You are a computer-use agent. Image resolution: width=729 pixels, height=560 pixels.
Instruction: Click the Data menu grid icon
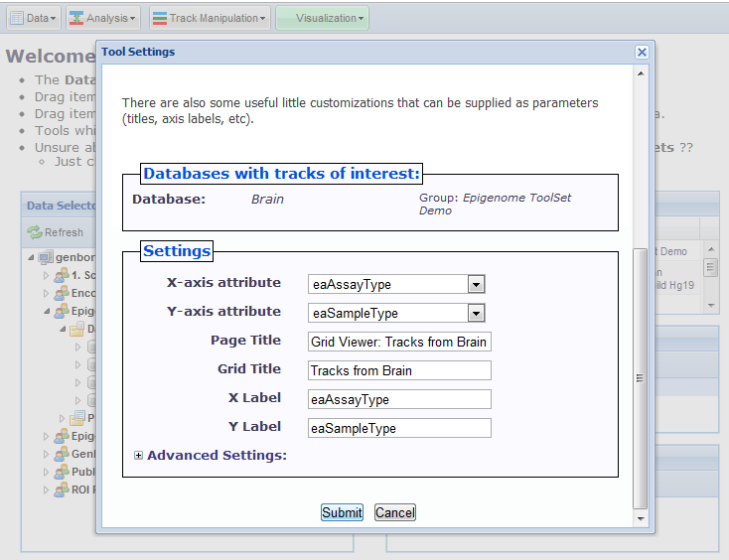17,18
